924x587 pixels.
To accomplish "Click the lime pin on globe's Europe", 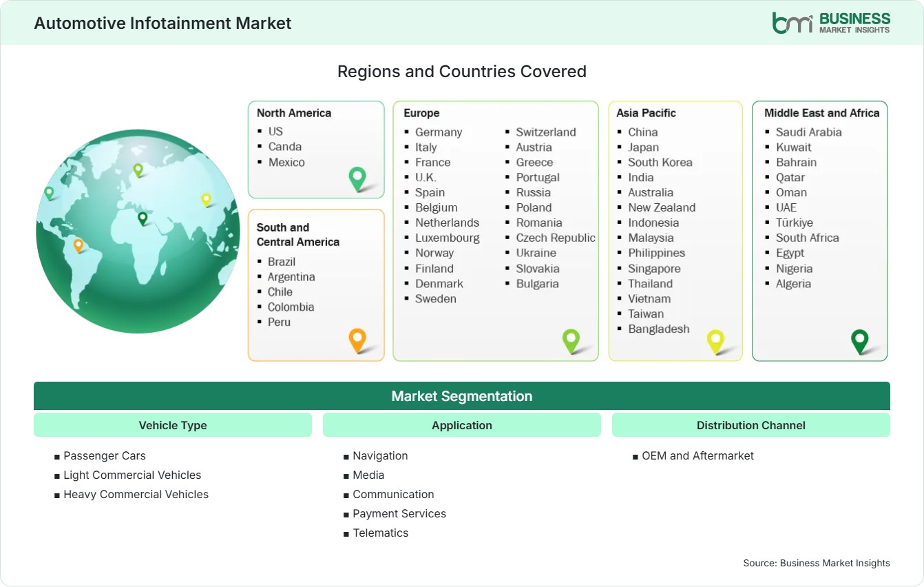I will [138, 169].
